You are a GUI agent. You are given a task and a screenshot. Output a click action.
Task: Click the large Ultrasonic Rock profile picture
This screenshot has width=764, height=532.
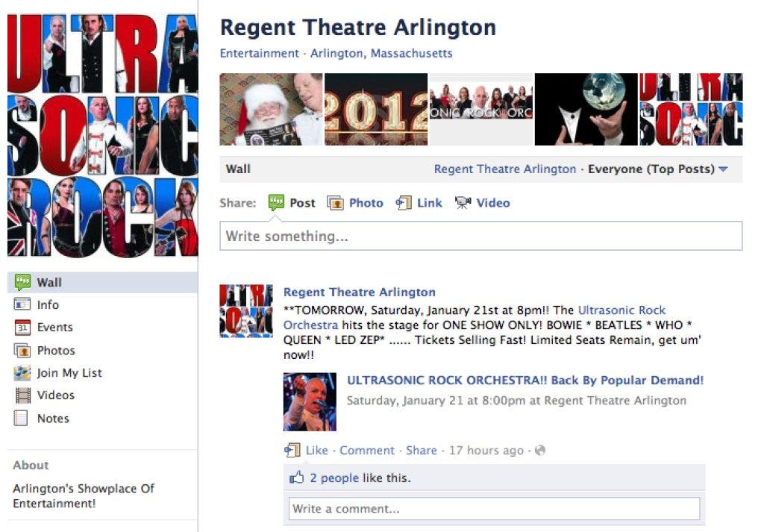(103, 135)
